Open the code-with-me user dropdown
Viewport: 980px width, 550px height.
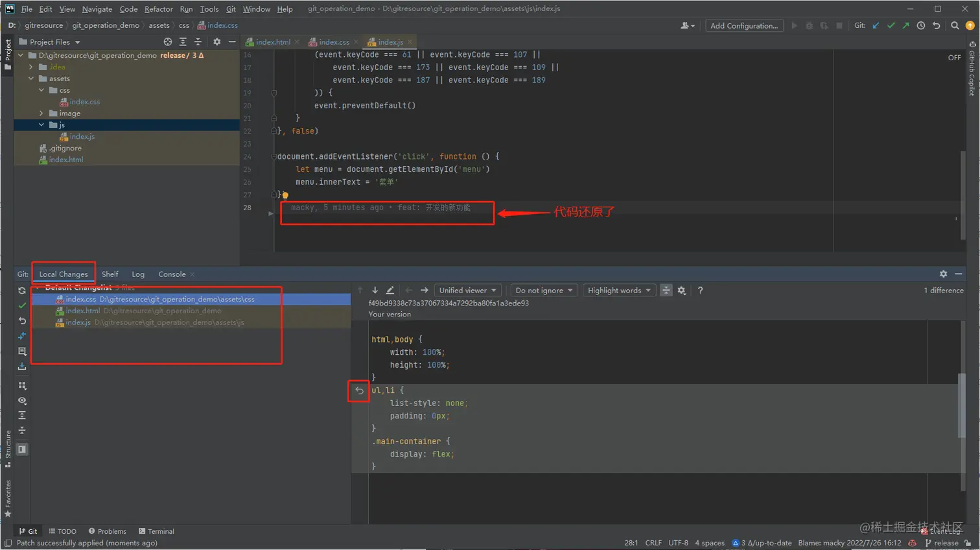(688, 26)
